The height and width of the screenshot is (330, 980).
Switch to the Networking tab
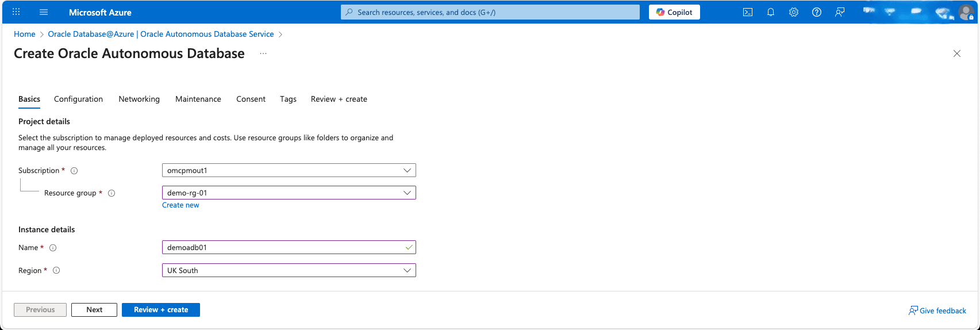139,99
